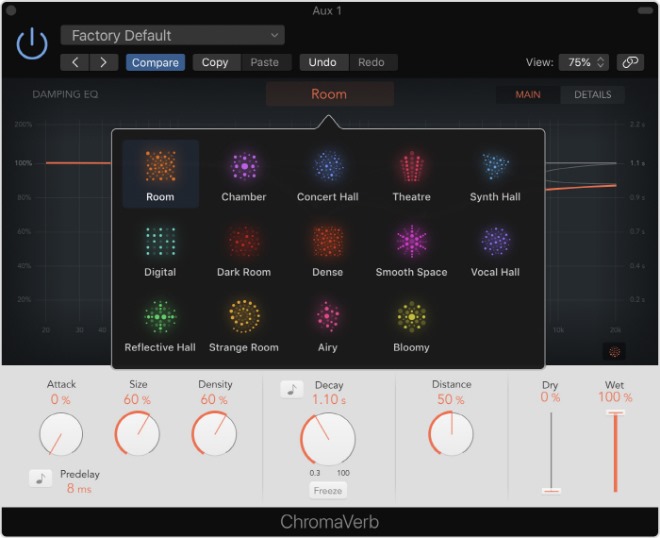660x538 pixels.
Task: Open the Factory Default preset dropdown
Action: (173, 35)
